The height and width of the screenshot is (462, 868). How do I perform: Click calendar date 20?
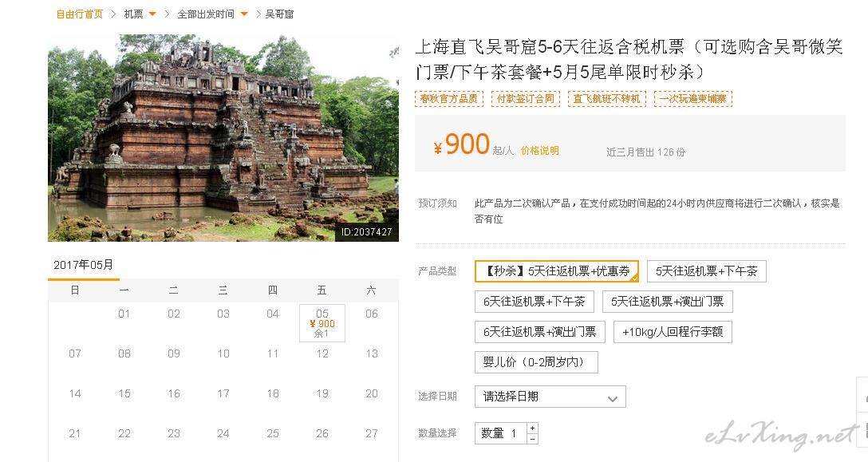pyautogui.click(x=372, y=393)
